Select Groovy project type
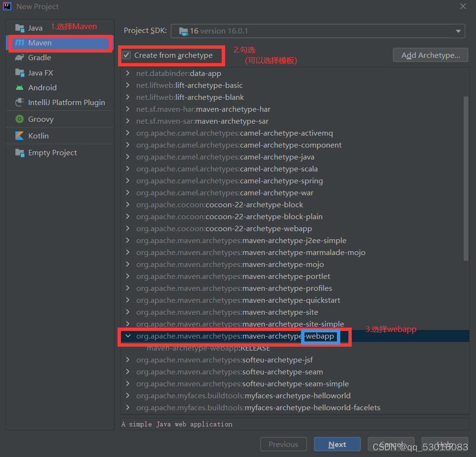This screenshot has height=457, width=476. point(60,119)
